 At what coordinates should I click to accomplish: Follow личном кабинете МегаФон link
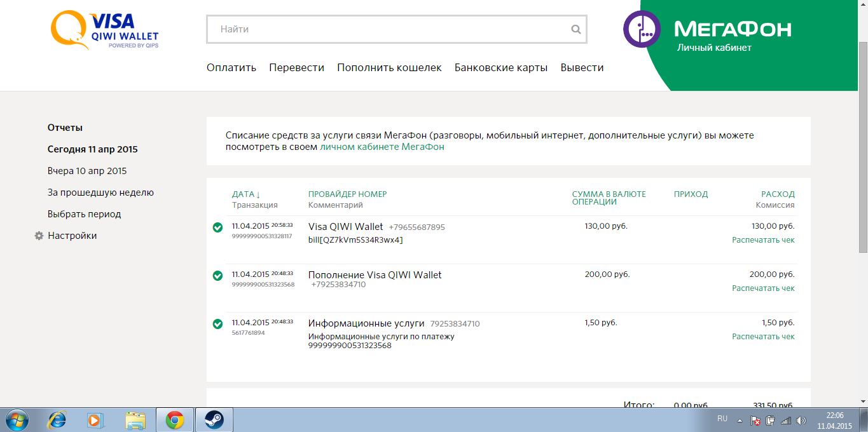(382, 147)
